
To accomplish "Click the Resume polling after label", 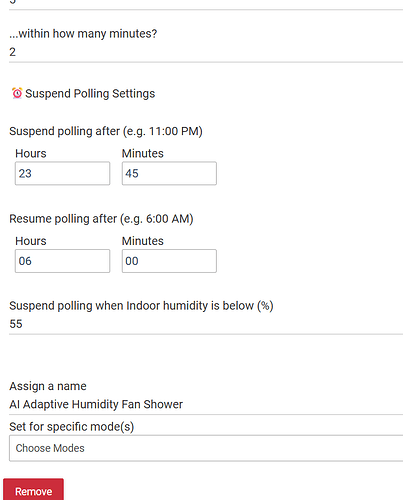I will pyautogui.click(x=101, y=219).
